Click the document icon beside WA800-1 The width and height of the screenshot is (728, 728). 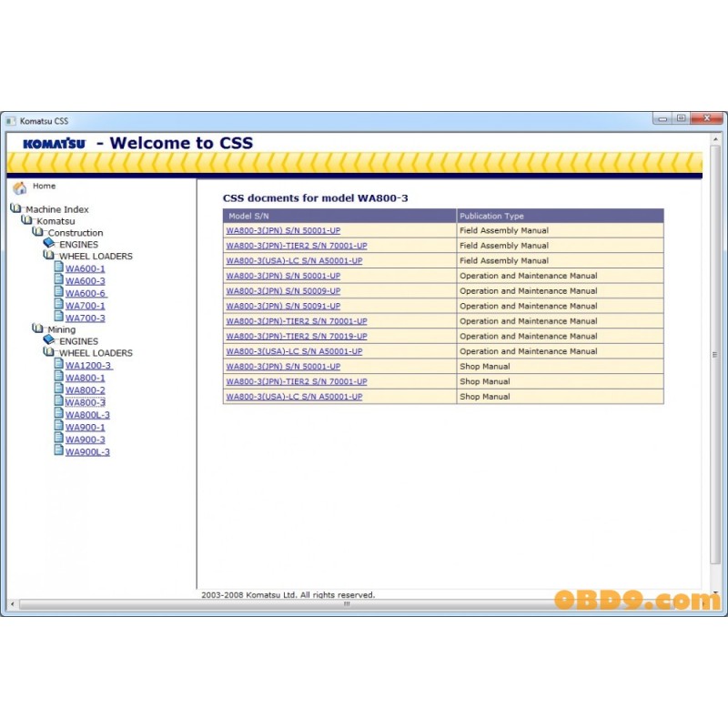[59, 376]
